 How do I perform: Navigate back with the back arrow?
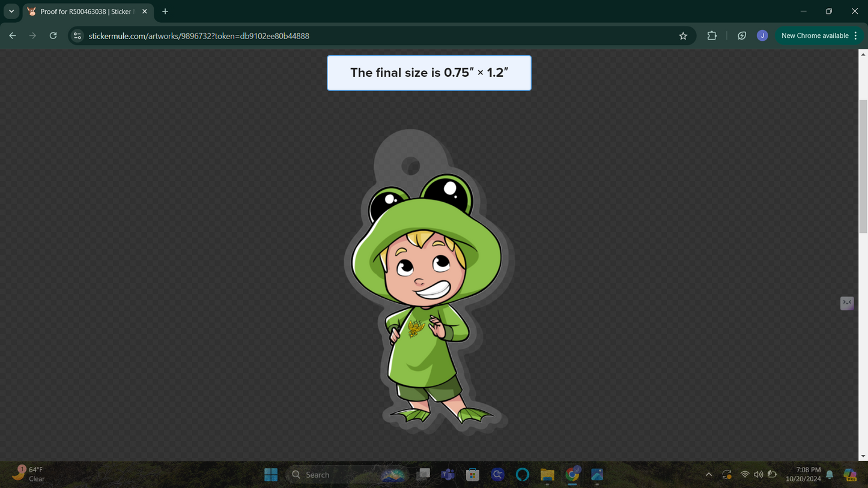[x=12, y=35]
